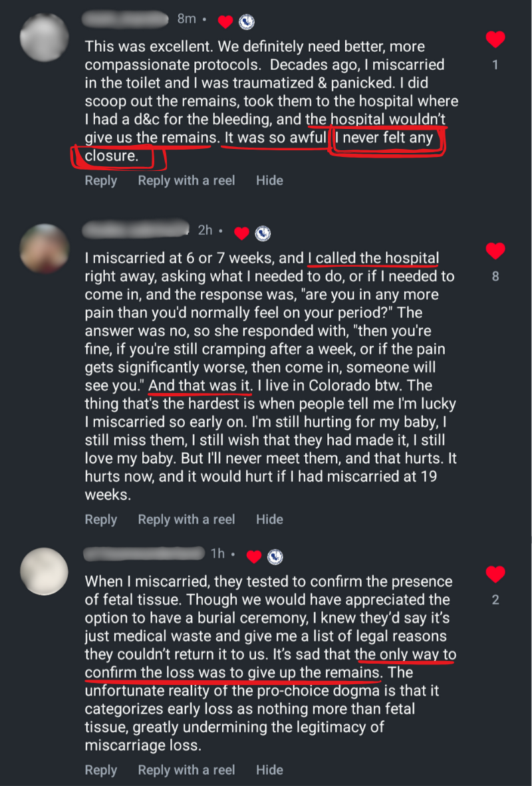
Task: Reply to the Colorado miscarriage comment
Action: [101, 519]
